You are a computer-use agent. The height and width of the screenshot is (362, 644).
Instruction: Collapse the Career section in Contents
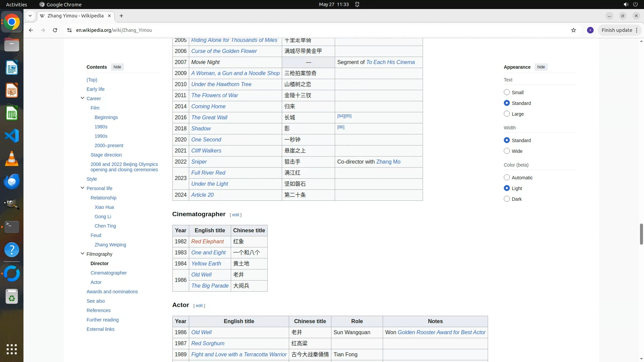pos(83,98)
